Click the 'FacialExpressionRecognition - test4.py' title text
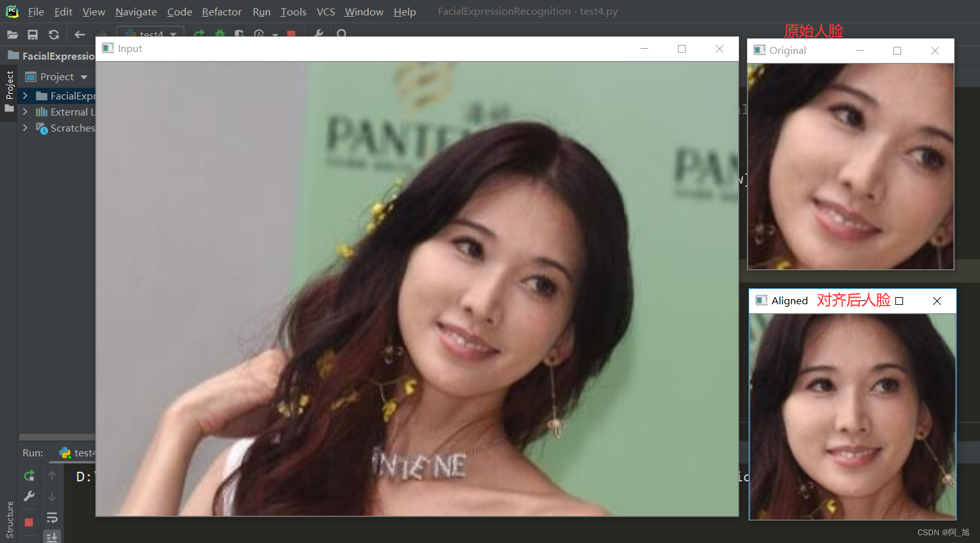The height and width of the screenshot is (543, 980). point(528,12)
